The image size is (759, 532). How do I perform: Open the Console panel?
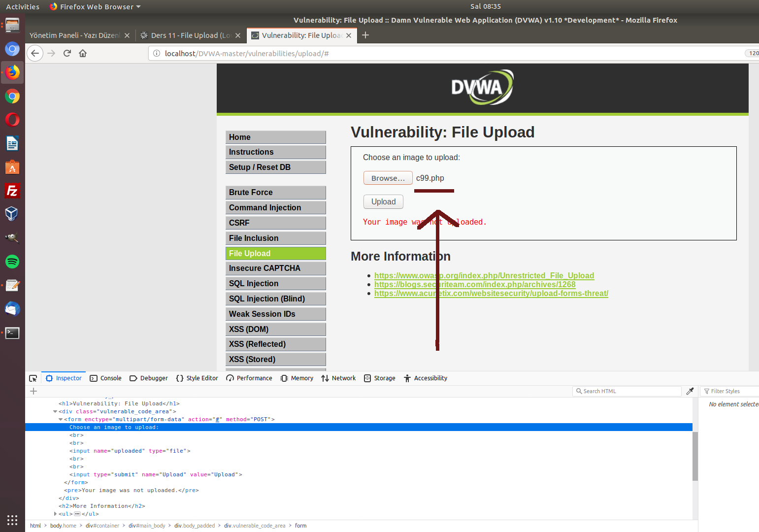click(x=105, y=378)
